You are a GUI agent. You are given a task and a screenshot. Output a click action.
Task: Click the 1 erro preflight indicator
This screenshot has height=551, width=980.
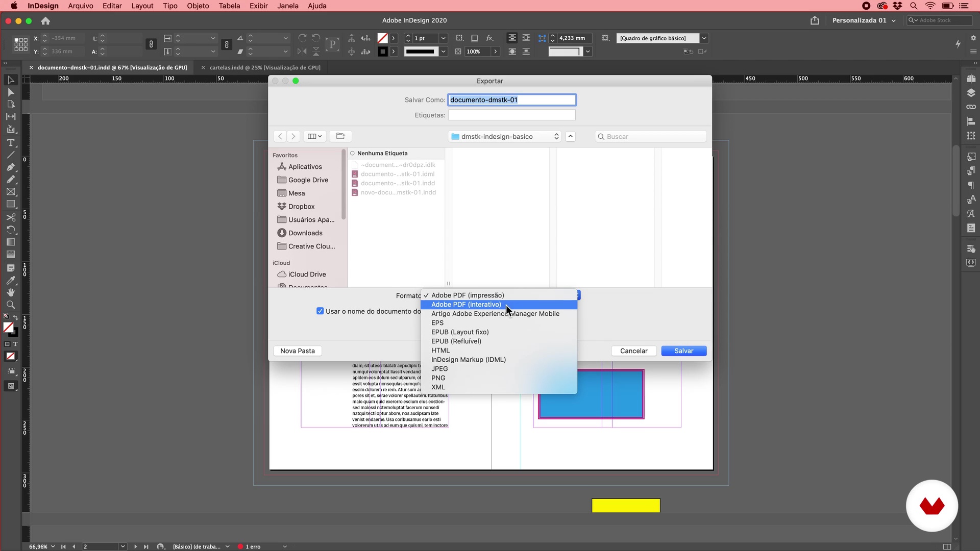click(249, 546)
